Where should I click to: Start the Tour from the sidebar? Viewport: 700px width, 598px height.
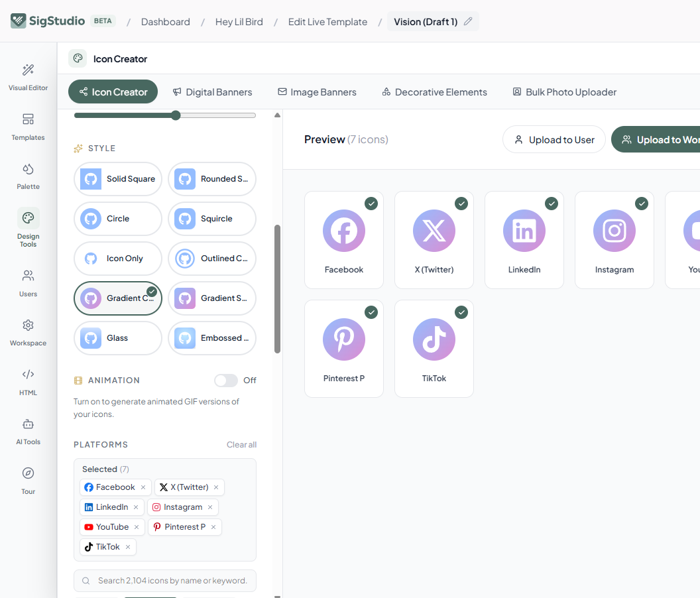[x=28, y=481]
